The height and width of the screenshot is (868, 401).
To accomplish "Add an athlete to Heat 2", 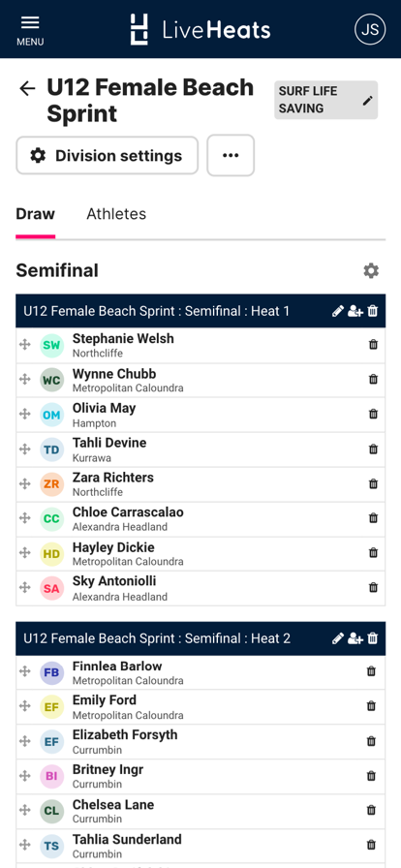I will point(355,638).
